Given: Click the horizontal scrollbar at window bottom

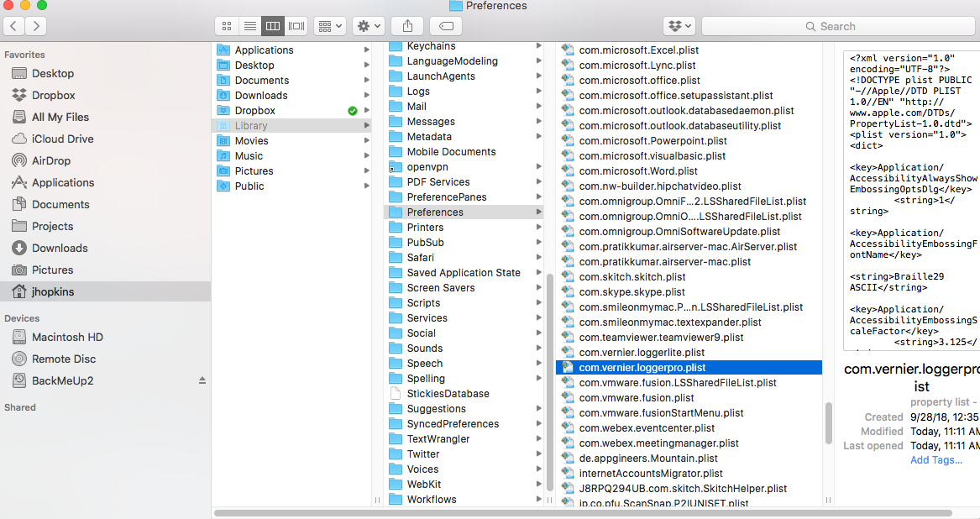Looking at the screenshot, I should [583, 513].
